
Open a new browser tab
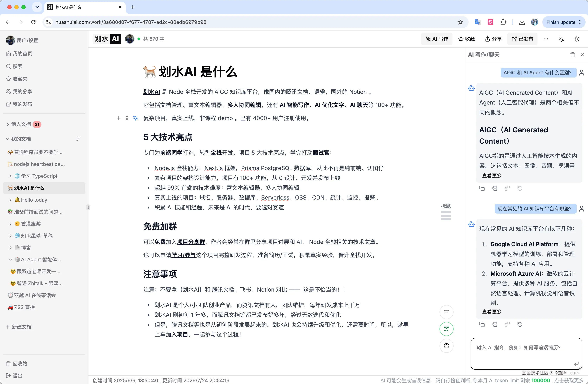coord(133,7)
